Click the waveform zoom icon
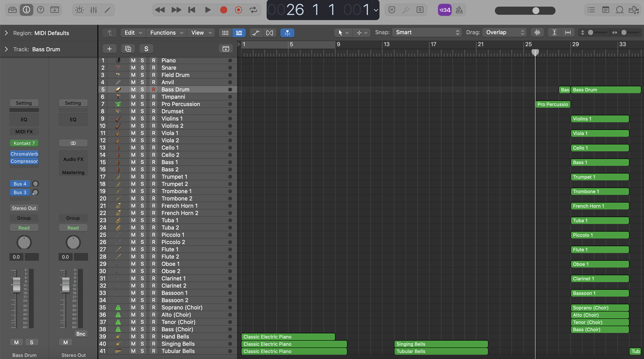The image size is (644, 359). click(x=537, y=32)
